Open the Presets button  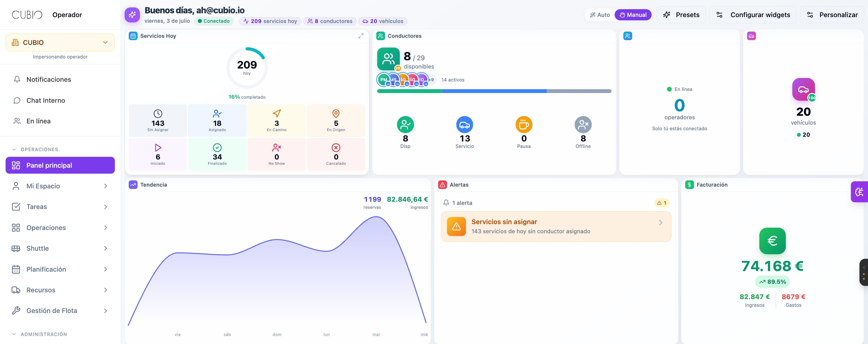(x=681, y=15)
